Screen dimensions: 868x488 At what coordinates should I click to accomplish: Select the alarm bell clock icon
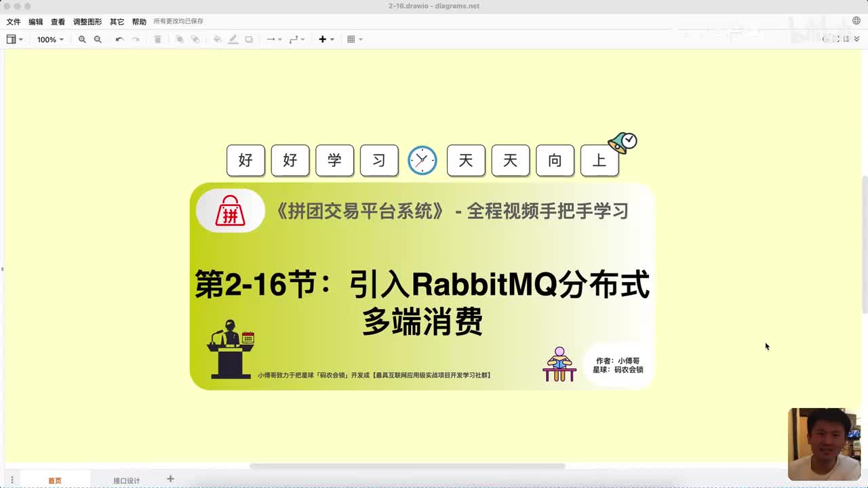623,143
